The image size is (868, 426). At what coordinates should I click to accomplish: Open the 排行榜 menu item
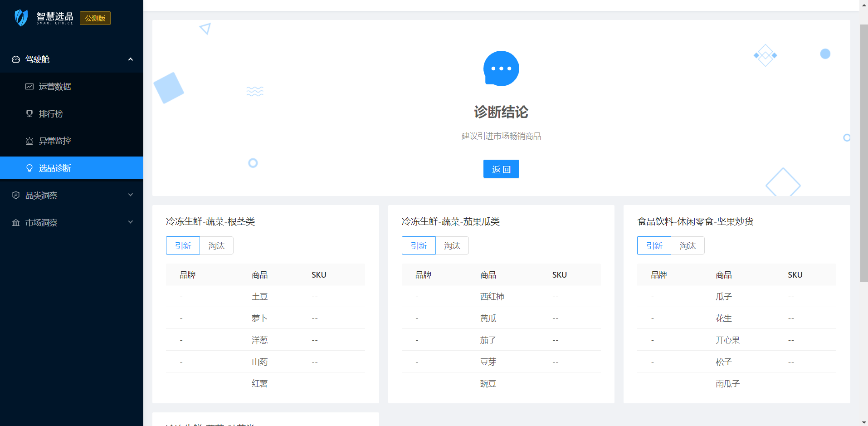[51, 114]
